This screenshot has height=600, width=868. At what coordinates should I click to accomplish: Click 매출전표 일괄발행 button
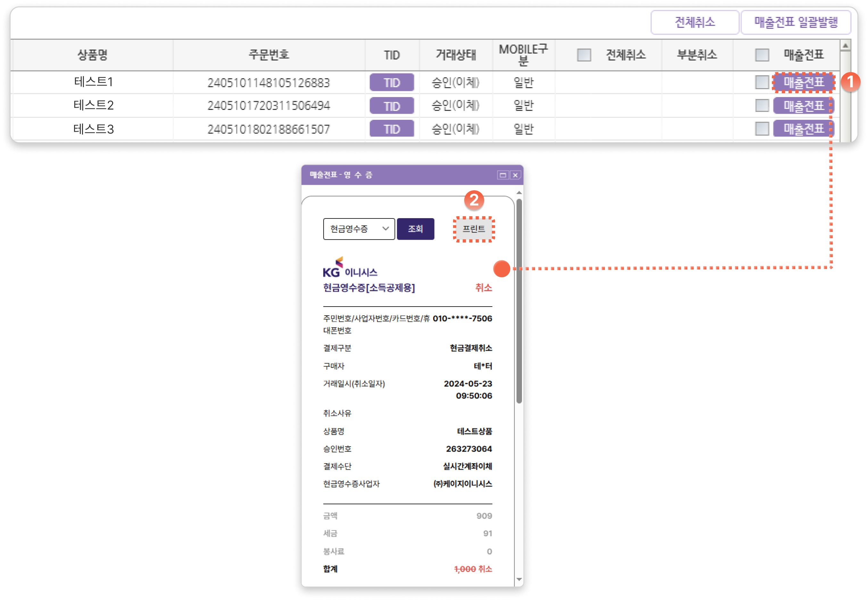pyautogui.click(x=796, y=22)
